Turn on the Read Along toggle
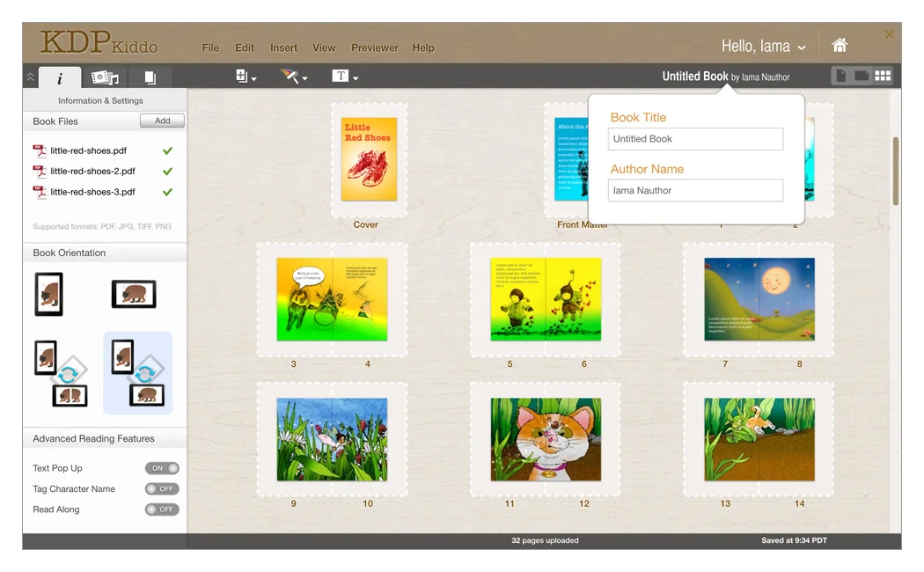The width and height of the screenshot is (924, 572). coord(162,510)
